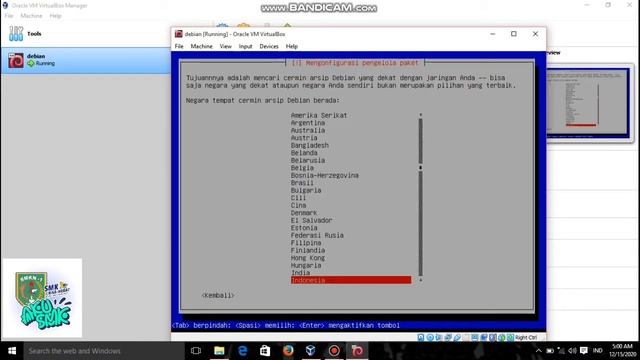
Task: Click the VirtualBox icon in debian window title
Action: [x=178, y=34]
